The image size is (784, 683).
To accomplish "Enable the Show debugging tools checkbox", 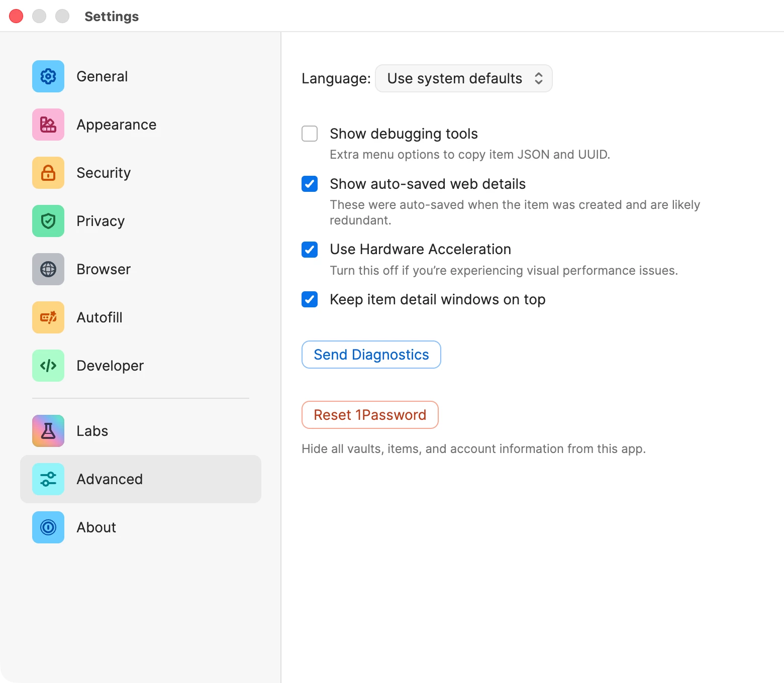I will pos(310,134).
